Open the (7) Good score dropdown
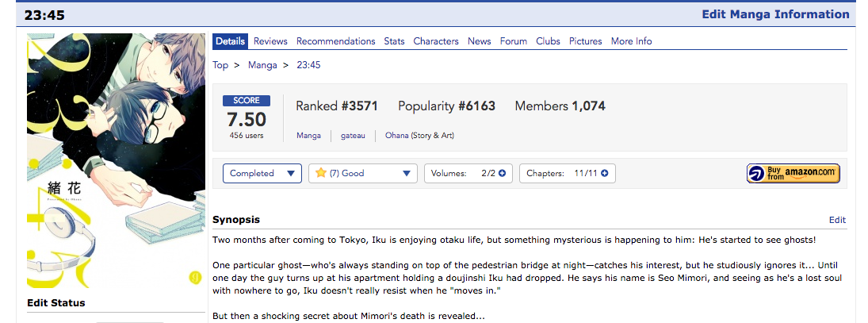 tap(363, 173)
